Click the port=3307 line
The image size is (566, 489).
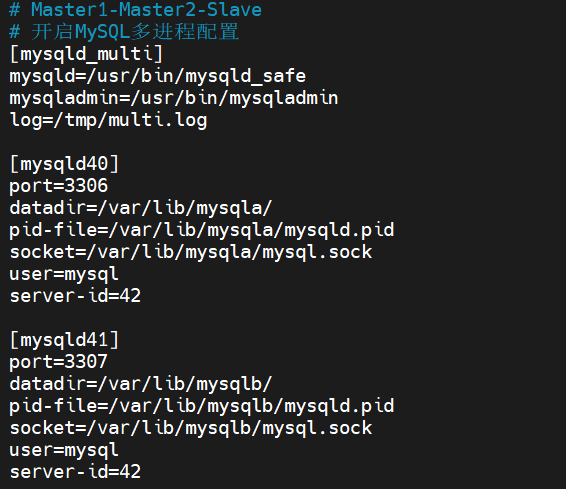[x=59, y=362]
